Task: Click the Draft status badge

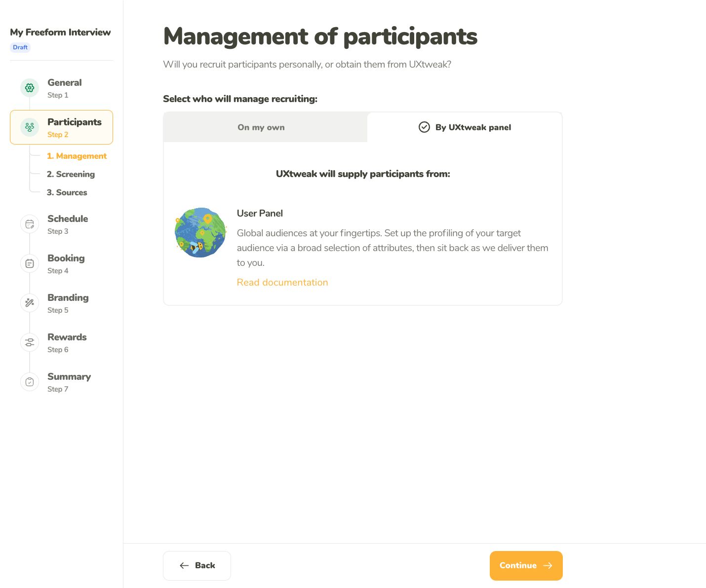Action: click(20, 47)
